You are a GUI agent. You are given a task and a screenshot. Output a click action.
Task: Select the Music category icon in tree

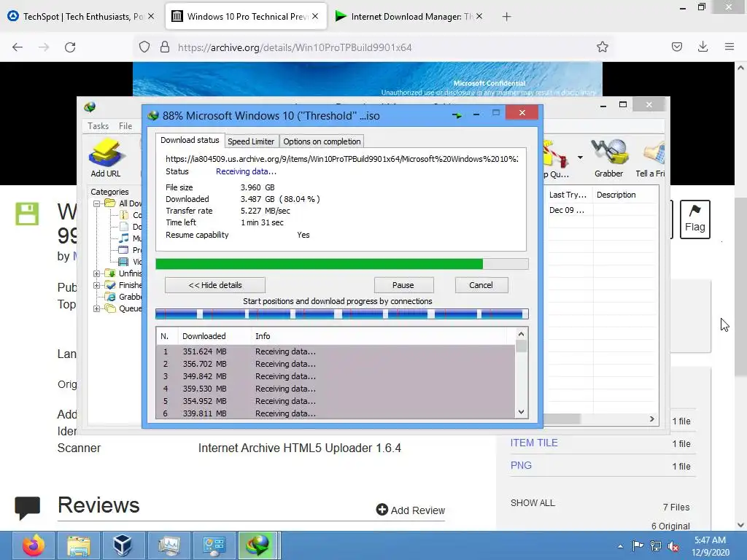point(124,238)
